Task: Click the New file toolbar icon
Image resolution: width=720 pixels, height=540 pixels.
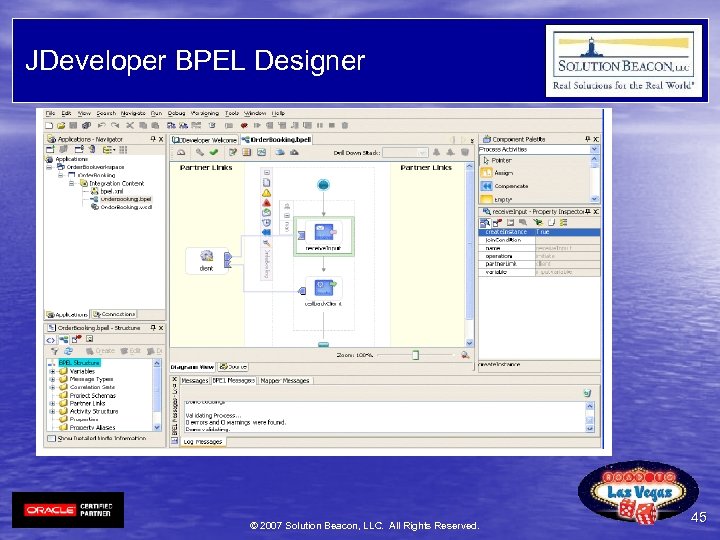Action: click(49, 125)
